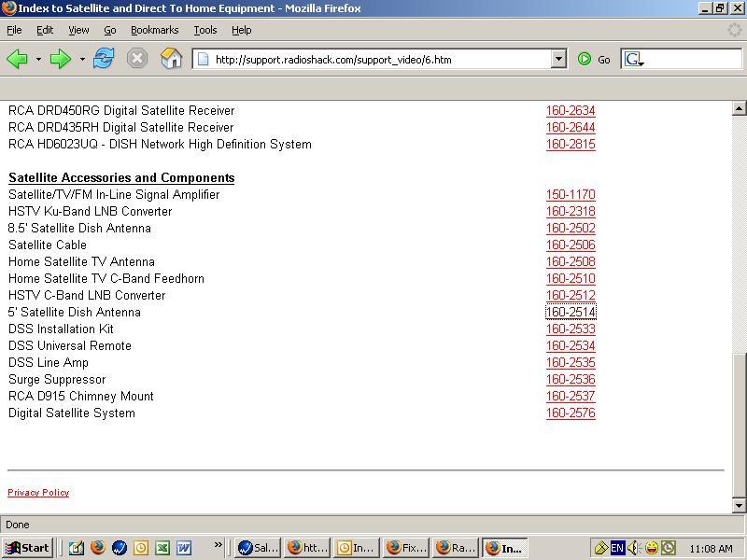Open the View menu
This screenshot has height=560, width=747.
click(x=78, y=30)
